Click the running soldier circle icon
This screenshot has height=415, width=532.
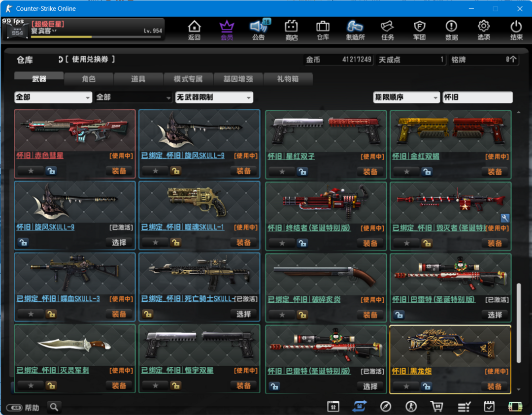(x=411, y=406)
